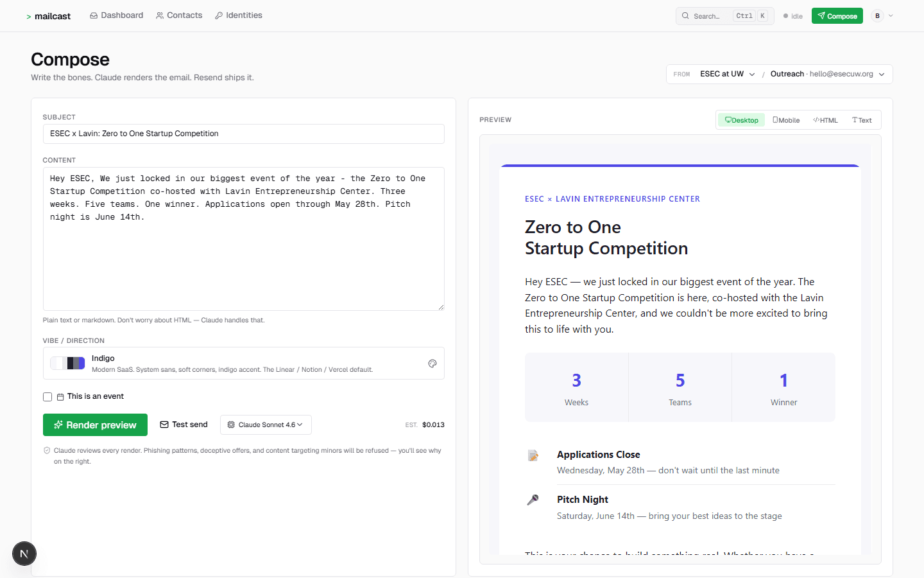Image resolution: width=924 pixels, height=578 pixels.
Task: Open the Outreach sender address dropdown
Action: coord(828,74)
